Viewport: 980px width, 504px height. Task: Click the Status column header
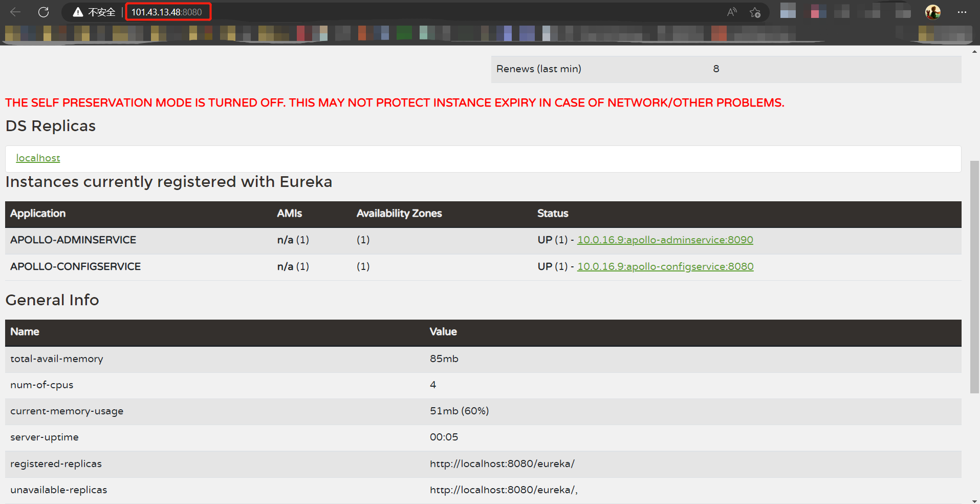(x=552, y=214)
